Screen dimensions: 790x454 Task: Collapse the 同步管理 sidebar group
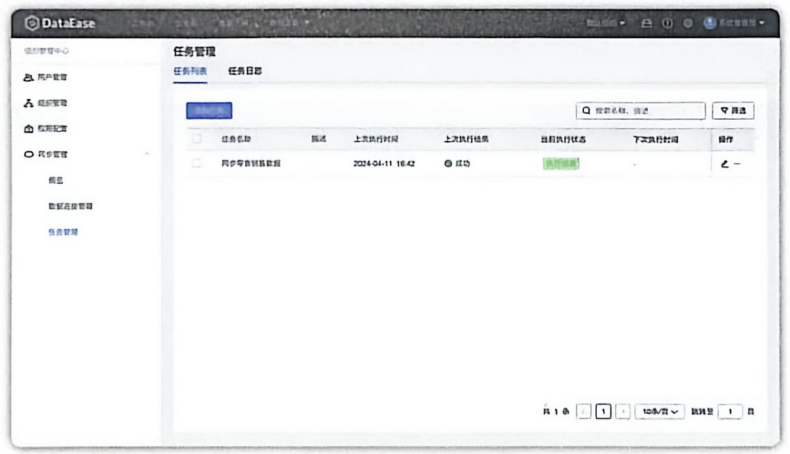point(147,154)
